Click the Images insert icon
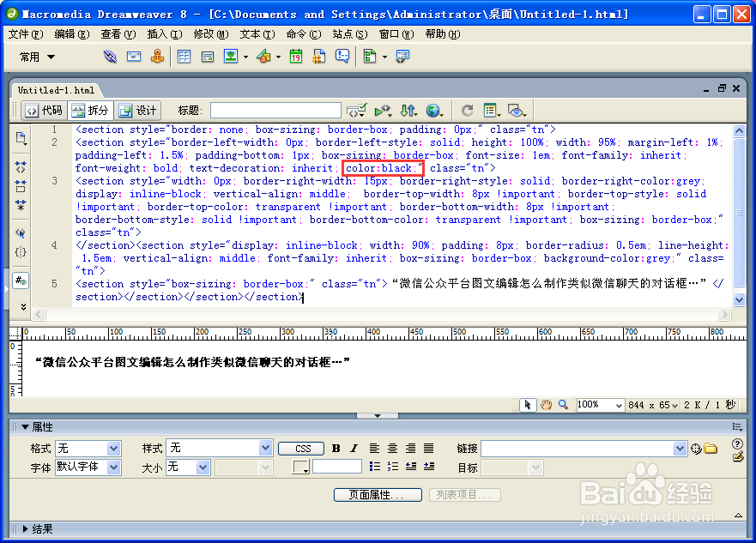Screen dimensions: 756x543 (231, 57)
